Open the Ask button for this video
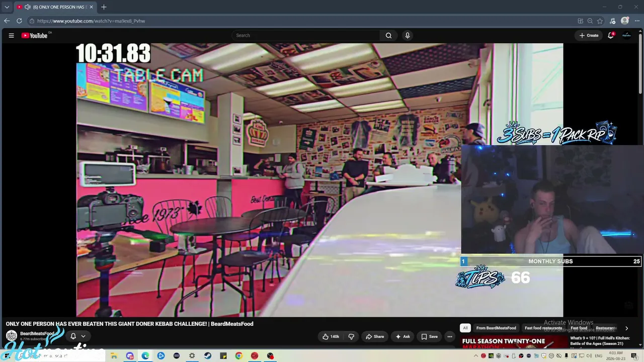The image size is (644, 362). click(403, 337)
